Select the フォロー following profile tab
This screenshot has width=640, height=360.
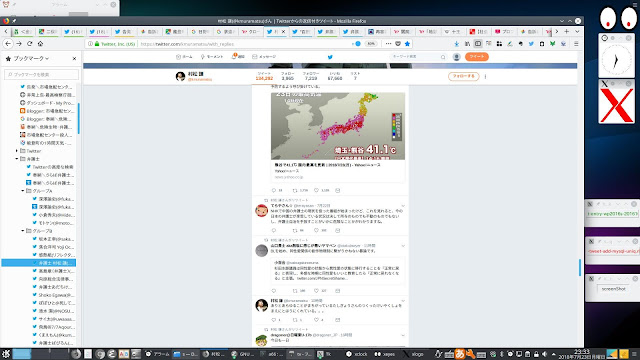tap(287, 76)
